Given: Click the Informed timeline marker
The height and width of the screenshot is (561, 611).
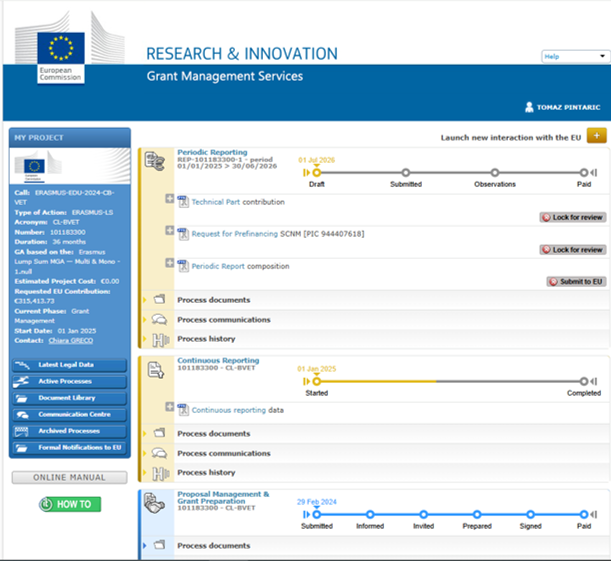Looking at the screenshot, I should [370, 515].
